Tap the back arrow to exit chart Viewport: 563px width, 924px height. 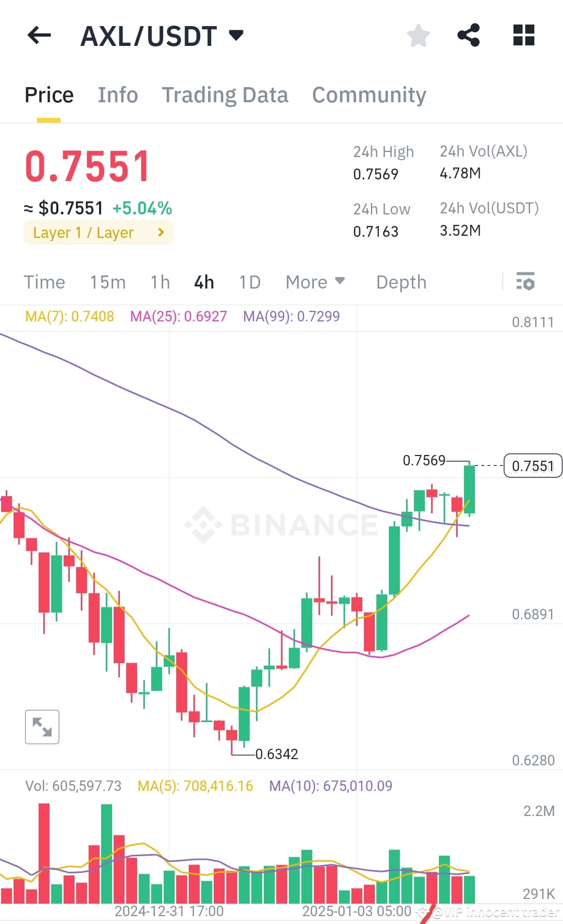[38, 35]
